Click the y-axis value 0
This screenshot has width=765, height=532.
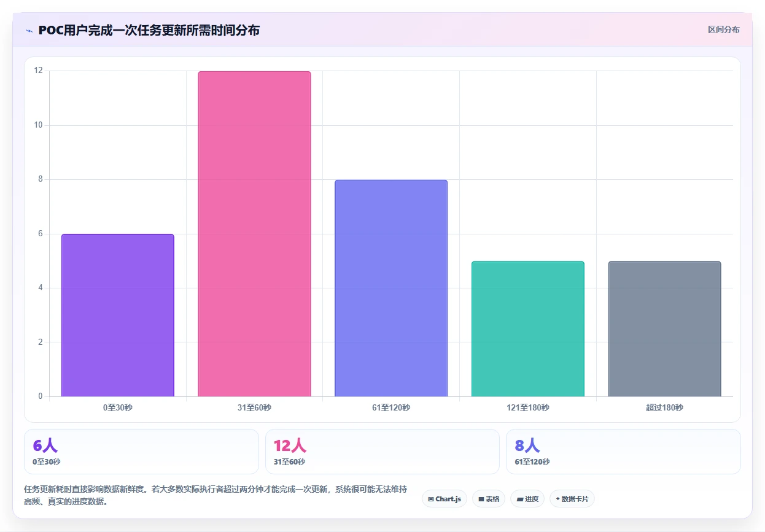click(41, 396)
